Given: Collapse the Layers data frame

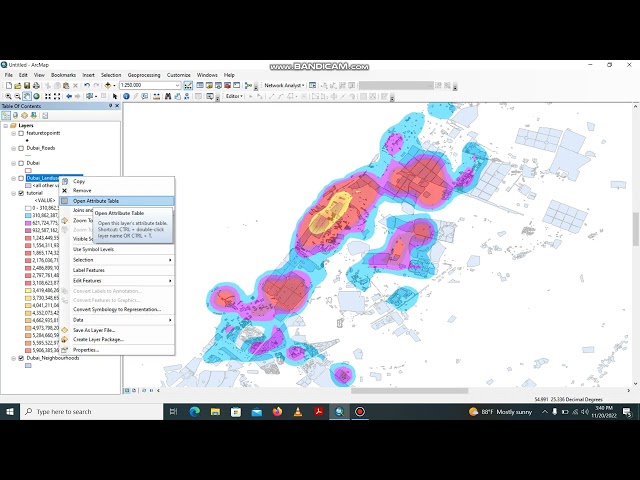Looking at the screenshot, I should 6,126.
